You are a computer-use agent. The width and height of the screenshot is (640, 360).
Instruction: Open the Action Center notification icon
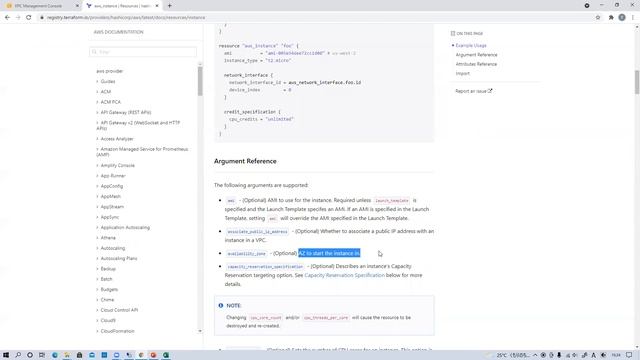[x=629, y=355]
